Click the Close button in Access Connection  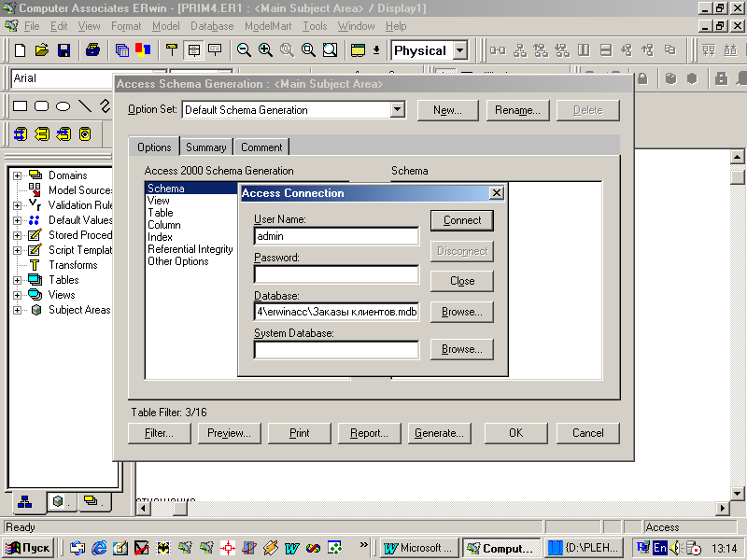point(462,281)
